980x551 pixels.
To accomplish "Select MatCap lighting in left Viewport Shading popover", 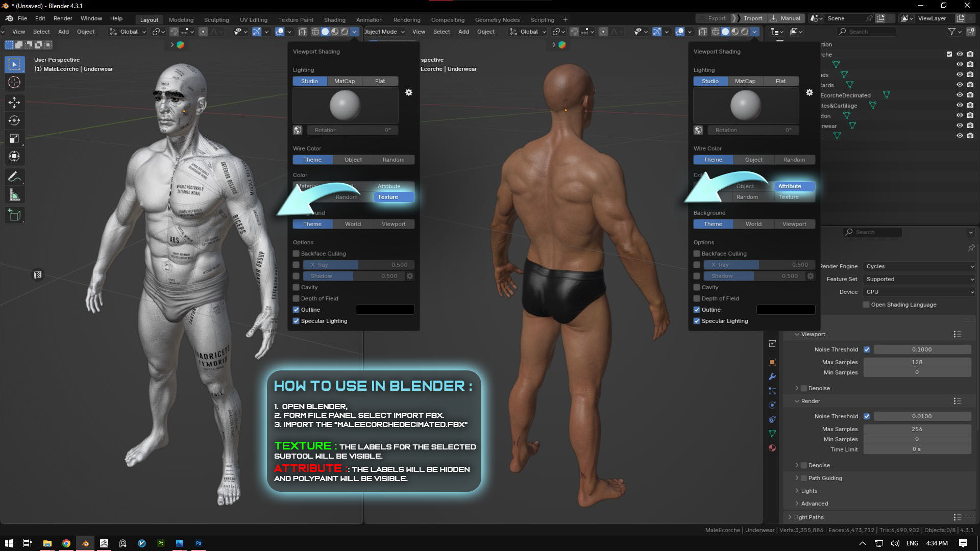I will (345, 81).
